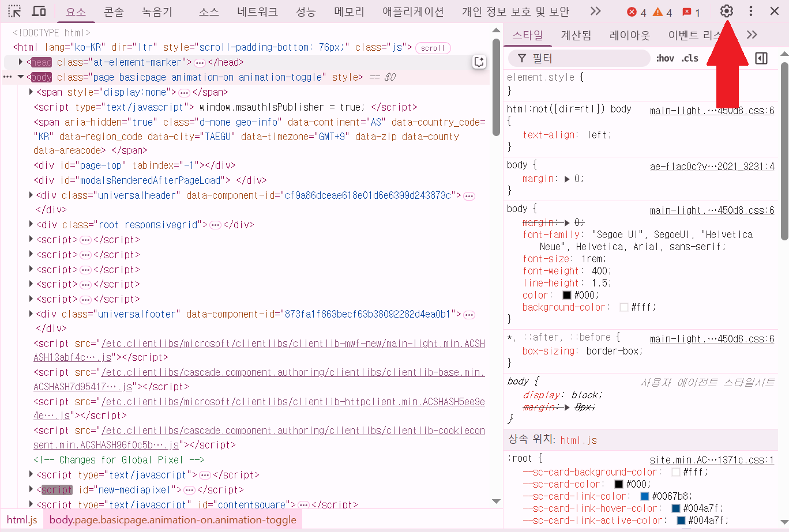Image resolution: width=789 pixels, height=532 pixels.
Task: Switch to the 콘솔 tab
Action: pyautogui.click(x=114, y=12)
